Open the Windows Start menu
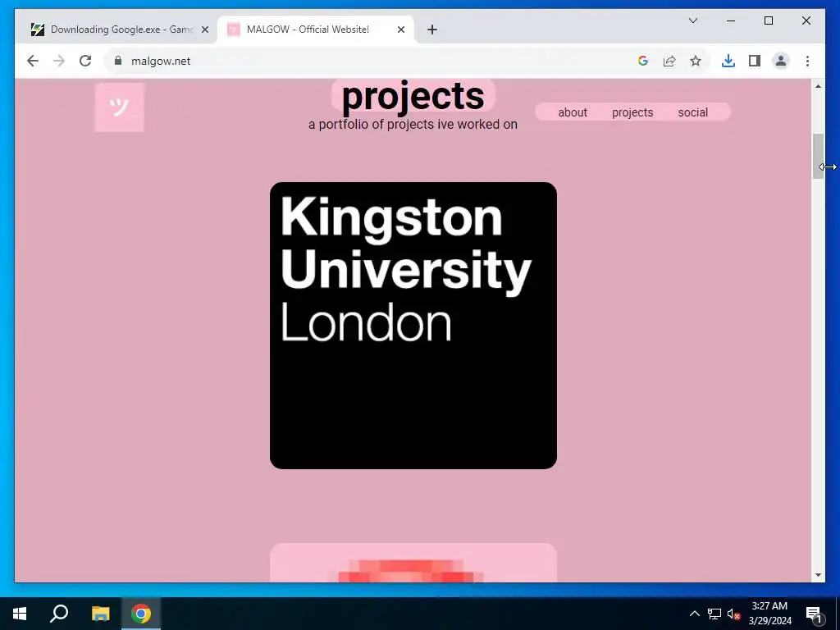 (20, 614)
